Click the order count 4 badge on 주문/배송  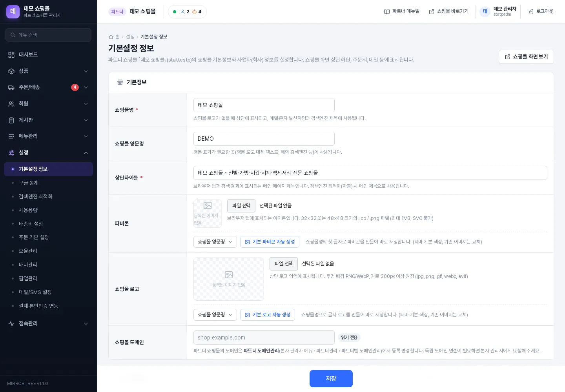(75, 87)
